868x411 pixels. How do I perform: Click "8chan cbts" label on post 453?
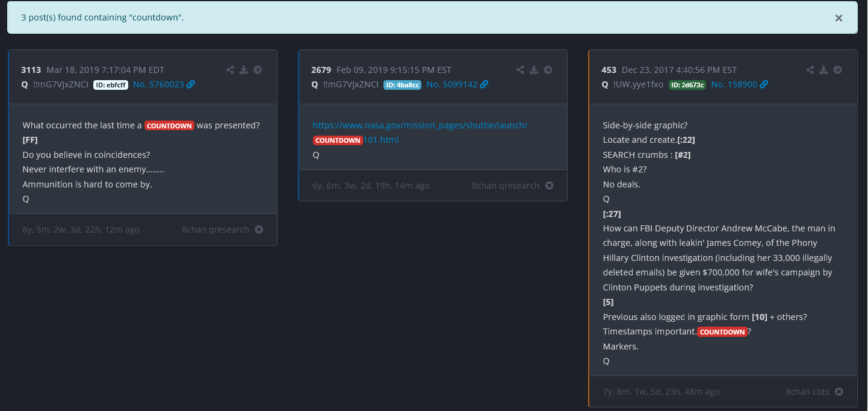point(807,392)
